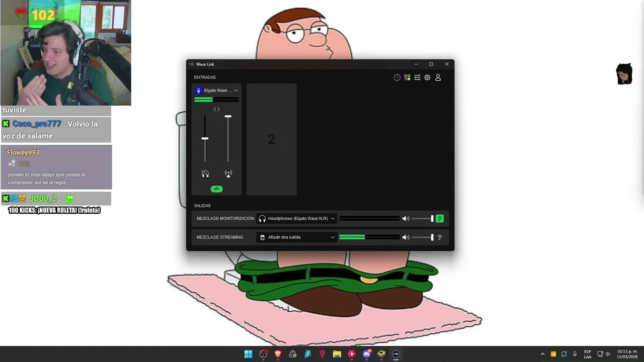Click empty input channel slot 2
Screen dimensions: 644x362
coord(272,139)
